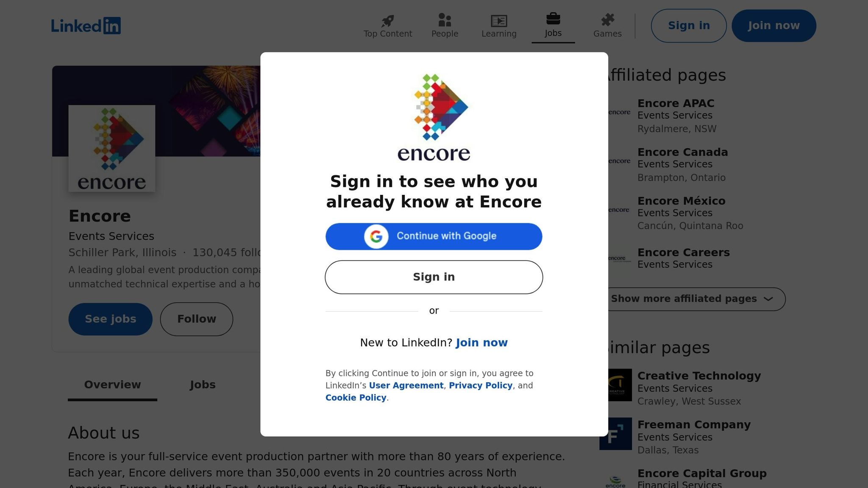868x488 pixels.
Task: Open the Games puzzle piece icon
Action: [607, 20]
